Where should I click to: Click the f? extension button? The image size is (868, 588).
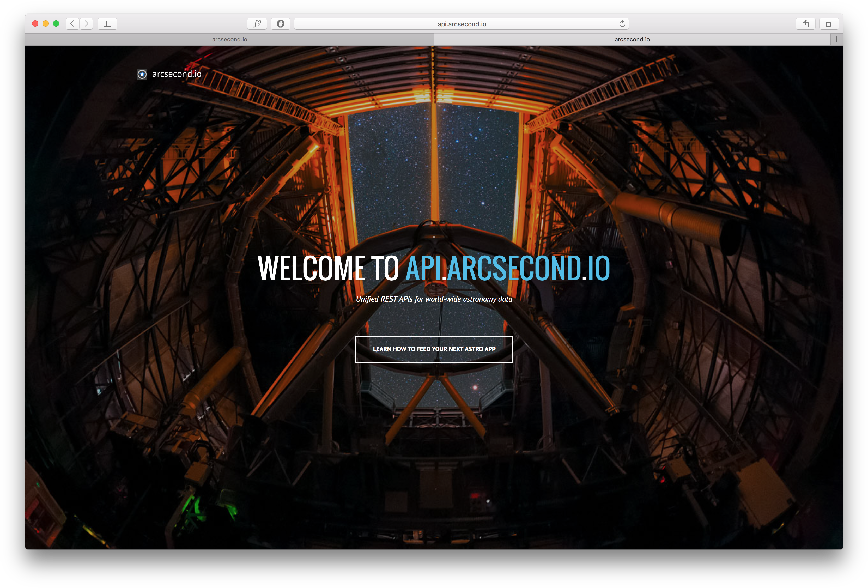257,23
